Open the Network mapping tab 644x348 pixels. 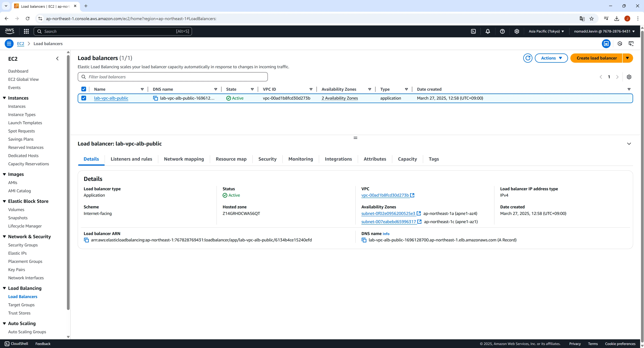click(184, 159)
